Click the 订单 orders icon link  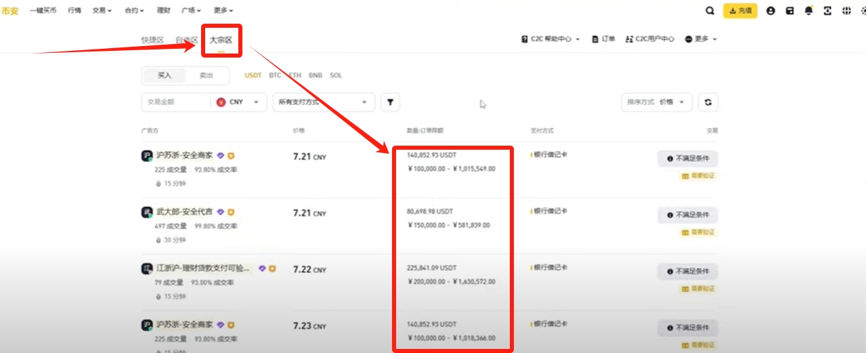tap(603, 39)
